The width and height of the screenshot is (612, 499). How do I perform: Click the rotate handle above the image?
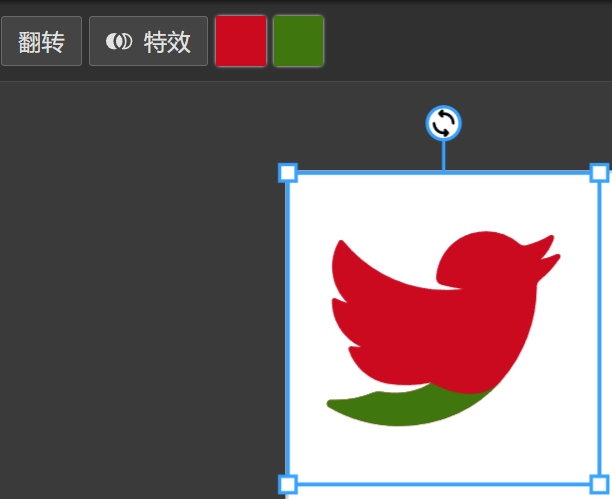[443, 123]
